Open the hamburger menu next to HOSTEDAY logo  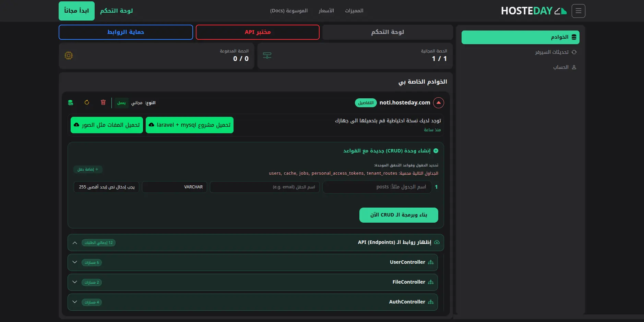(579, 11)
